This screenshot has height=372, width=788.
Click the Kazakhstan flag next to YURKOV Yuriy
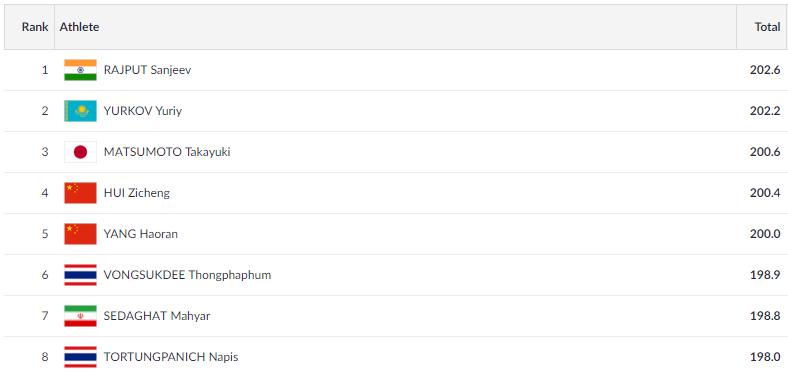pos(80,111)
